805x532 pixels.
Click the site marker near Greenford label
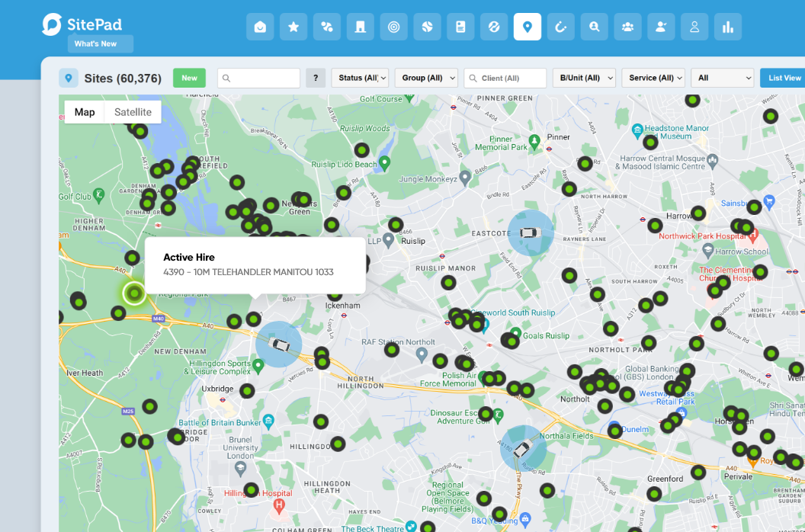[653, 494]
